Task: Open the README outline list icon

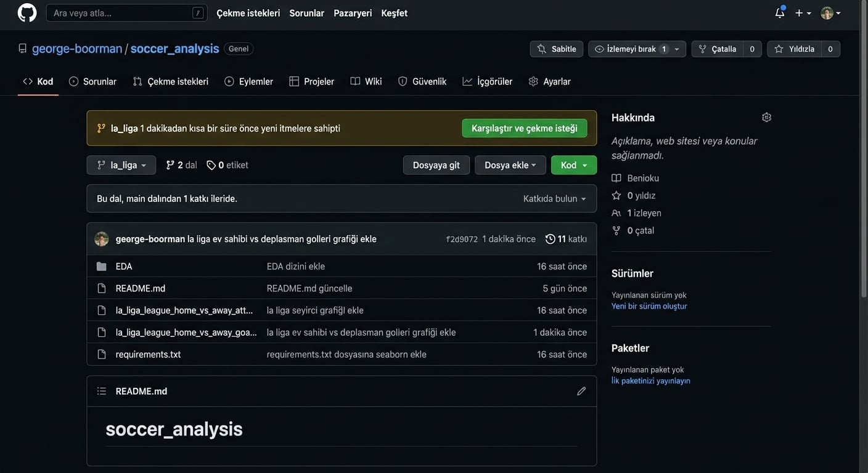Action: point(102,391)
